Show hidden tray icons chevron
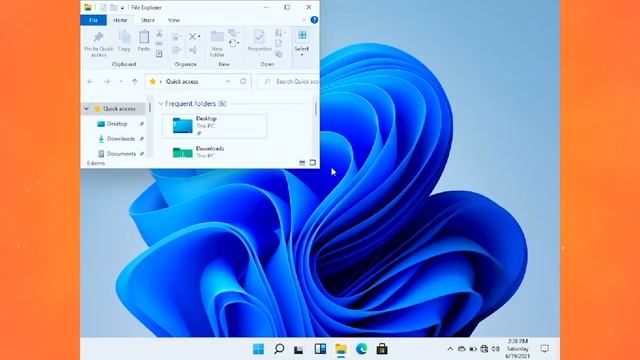The height and width of the screenshot is (360, 640). (450, 349)
